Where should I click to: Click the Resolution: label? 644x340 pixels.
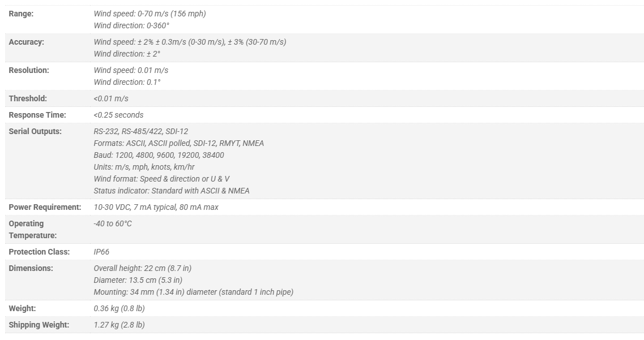click(29, 70)
